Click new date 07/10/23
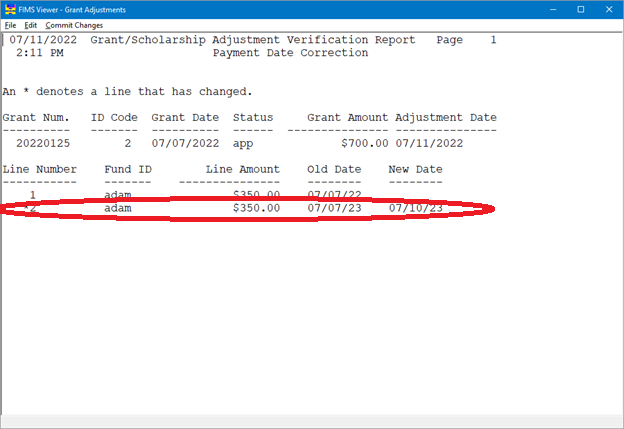 pos(415,208)
